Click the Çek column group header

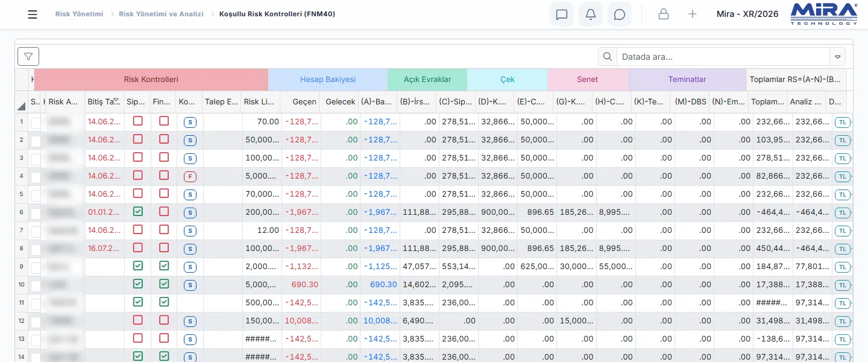[x=508, y=79]
